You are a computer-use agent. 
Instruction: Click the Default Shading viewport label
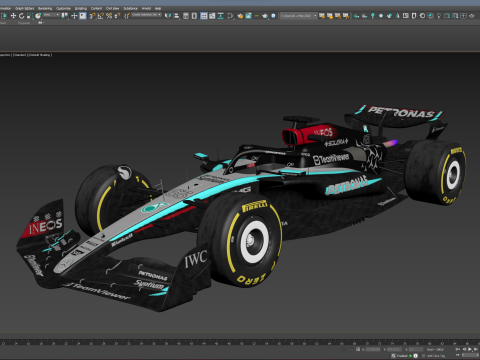click(40, 55)
